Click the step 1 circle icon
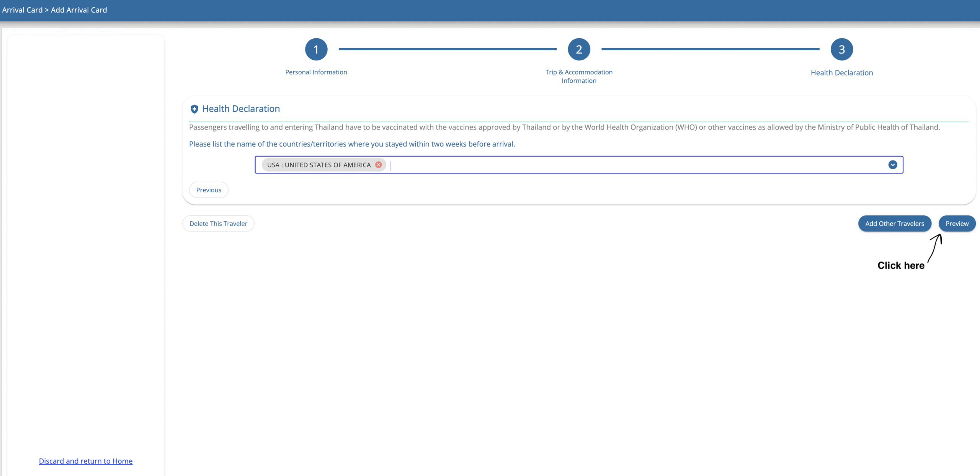980x476 pixels. click(316, 49)
